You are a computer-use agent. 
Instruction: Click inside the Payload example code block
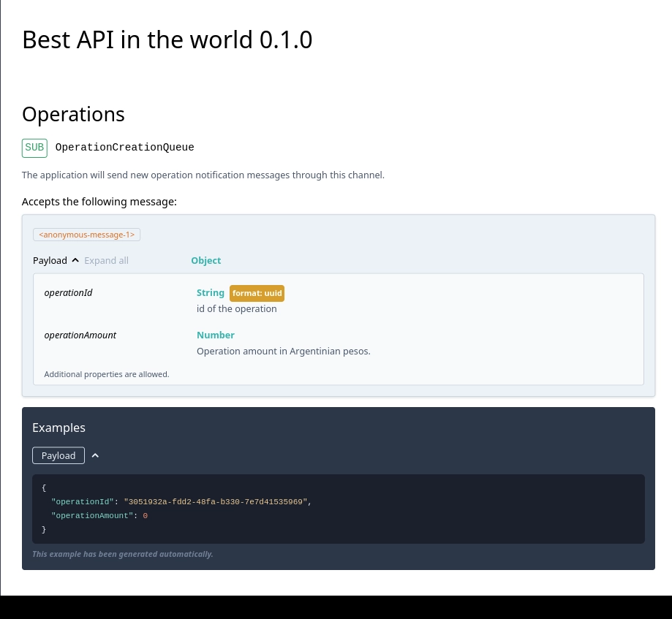[x=336, y=509]
